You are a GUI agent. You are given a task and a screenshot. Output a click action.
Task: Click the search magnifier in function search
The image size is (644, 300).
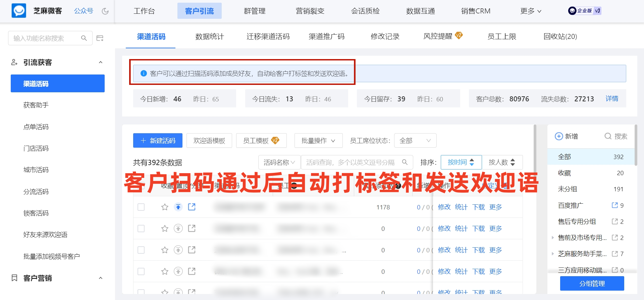[x=84, y=38]
